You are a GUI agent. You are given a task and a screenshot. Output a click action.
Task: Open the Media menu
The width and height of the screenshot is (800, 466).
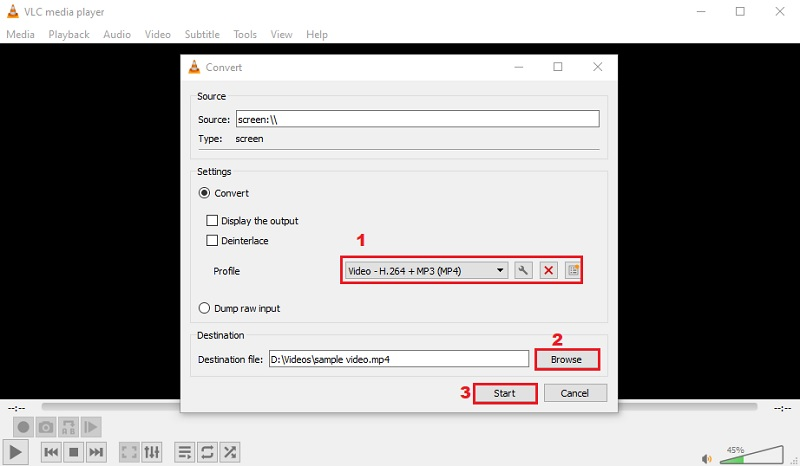pyautogui.click(x=20, y=34)
